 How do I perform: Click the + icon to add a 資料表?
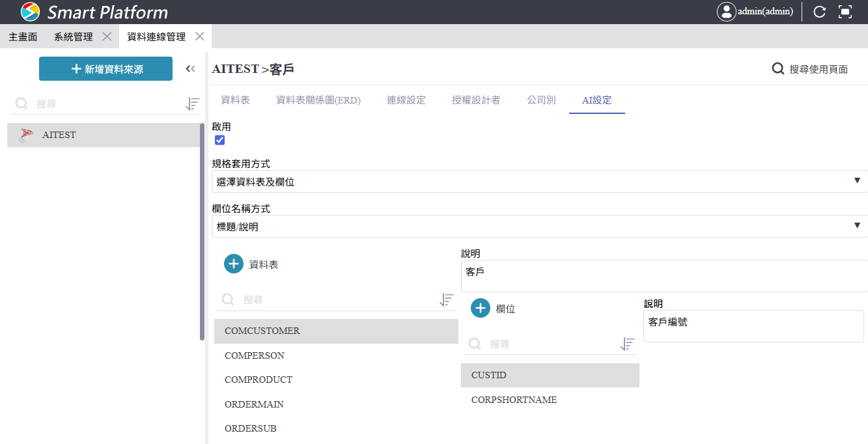[233, 264]
